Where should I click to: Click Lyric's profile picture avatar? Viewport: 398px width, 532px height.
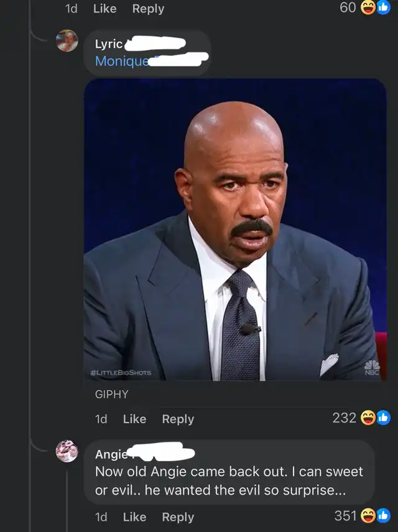(x=67, y=41)
